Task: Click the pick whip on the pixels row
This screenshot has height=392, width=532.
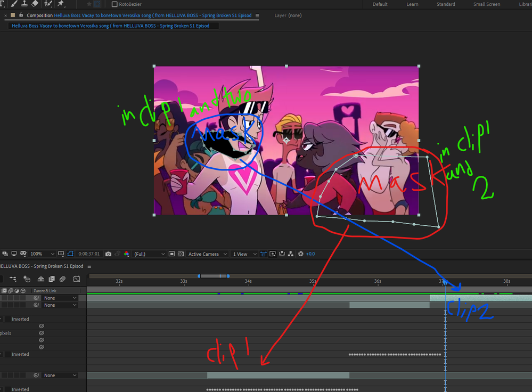Action: click(42, 333)
